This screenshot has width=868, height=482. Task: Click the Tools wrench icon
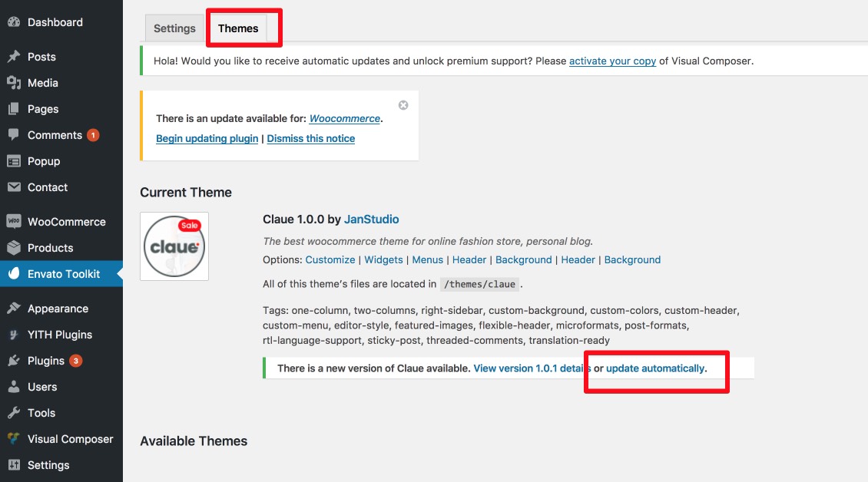pyautogui.click(x=14, y=413)
